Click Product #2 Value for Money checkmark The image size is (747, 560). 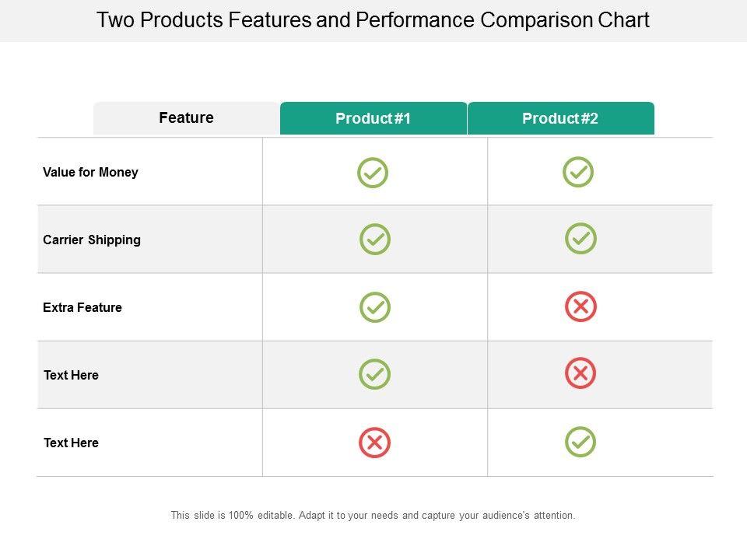578,172
